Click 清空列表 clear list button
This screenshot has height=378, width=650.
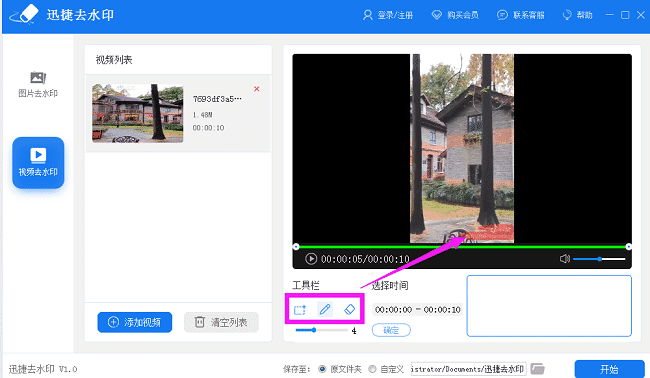pyautogui.click(x=221, y=322)
